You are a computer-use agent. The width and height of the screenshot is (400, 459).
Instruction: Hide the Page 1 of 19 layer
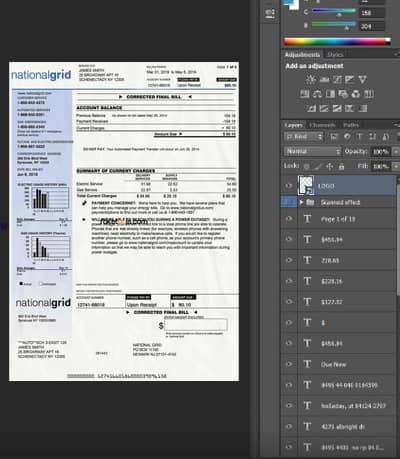point(289,219)
